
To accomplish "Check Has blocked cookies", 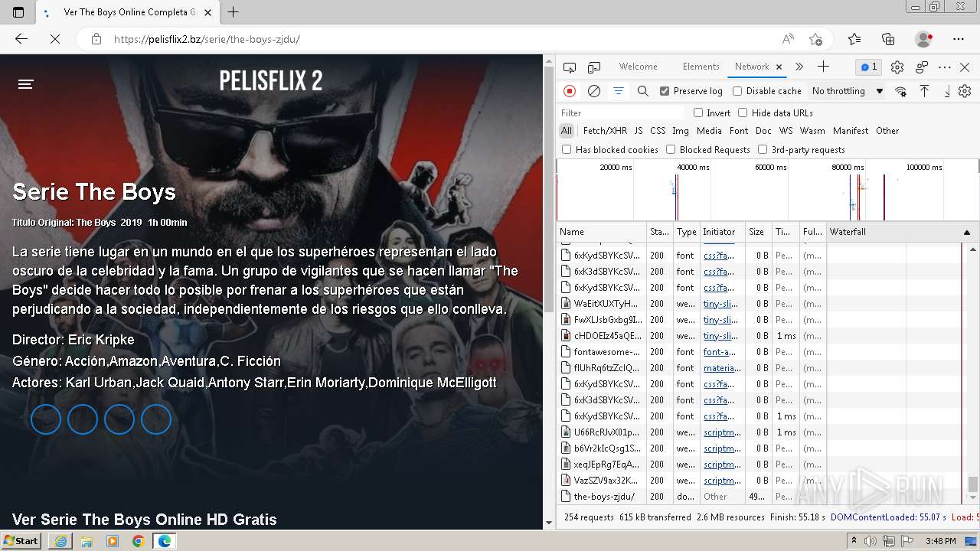I will 567,150.
